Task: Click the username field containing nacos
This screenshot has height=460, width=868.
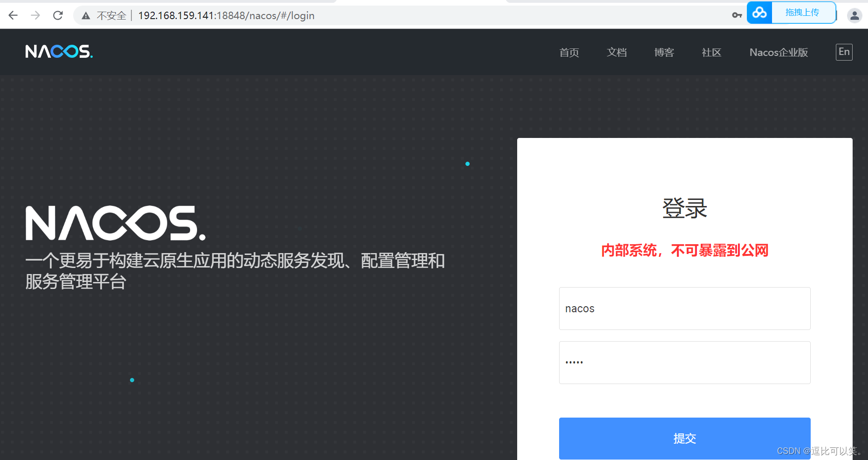Action: (x=684, y=309)
